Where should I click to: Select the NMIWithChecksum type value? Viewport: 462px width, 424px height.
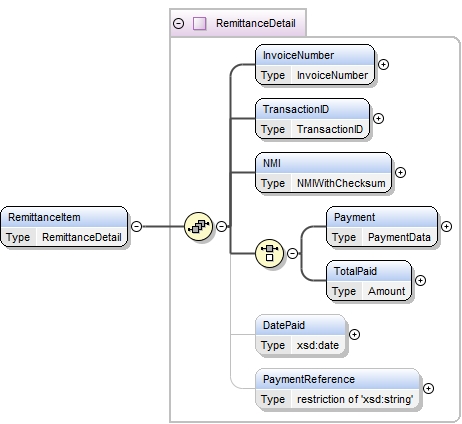click(341, 183)
